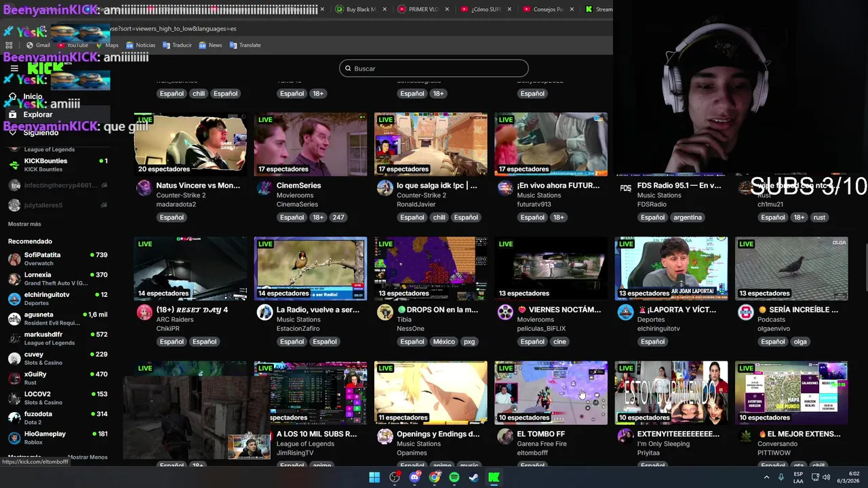
Task: Open browser apps grid icon
Action: [x=9, y=45]
